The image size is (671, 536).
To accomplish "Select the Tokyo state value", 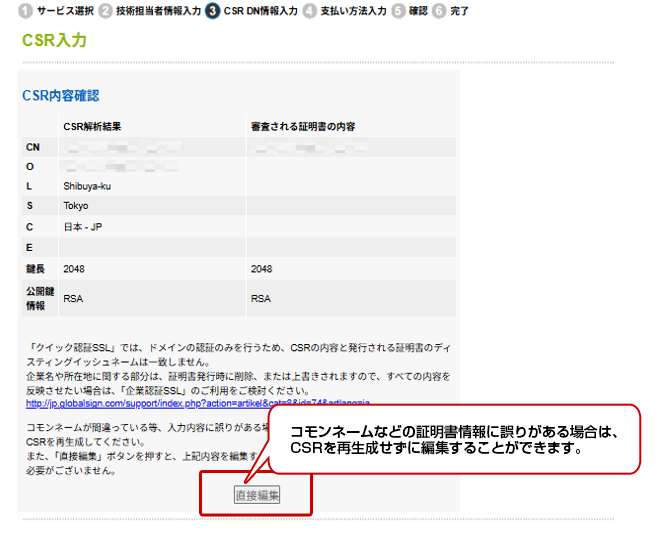I will (76, 206).
